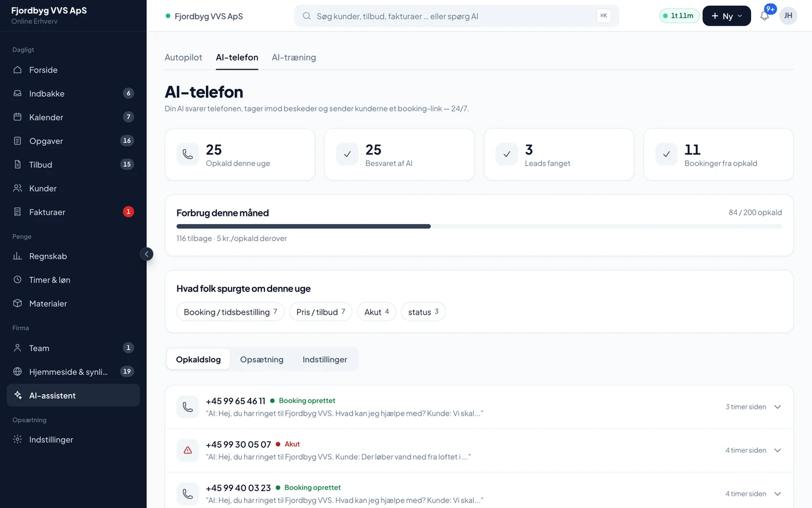Click the Fjordbyg VVS ApS company name in the top bar

coord(209,16)
